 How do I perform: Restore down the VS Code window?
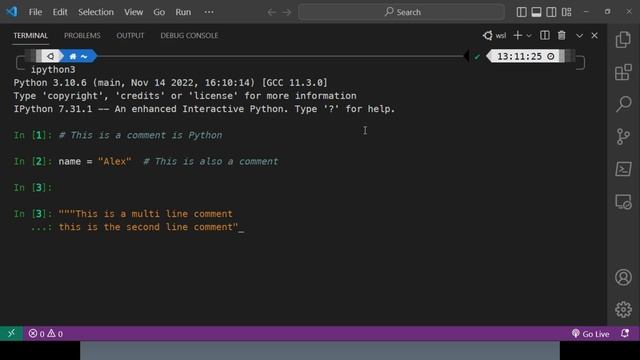pos(607,12)
